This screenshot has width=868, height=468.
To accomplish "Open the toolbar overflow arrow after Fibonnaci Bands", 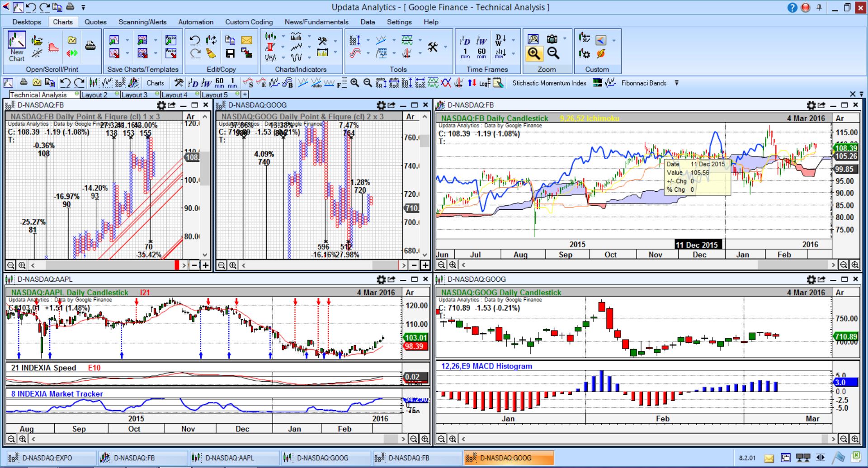I will 676,83.
